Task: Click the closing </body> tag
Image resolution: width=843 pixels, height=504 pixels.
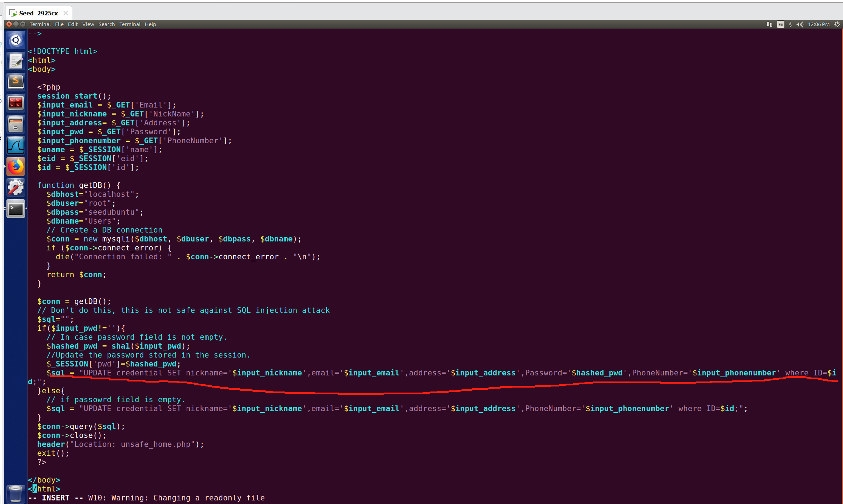Action: [44, 480]
